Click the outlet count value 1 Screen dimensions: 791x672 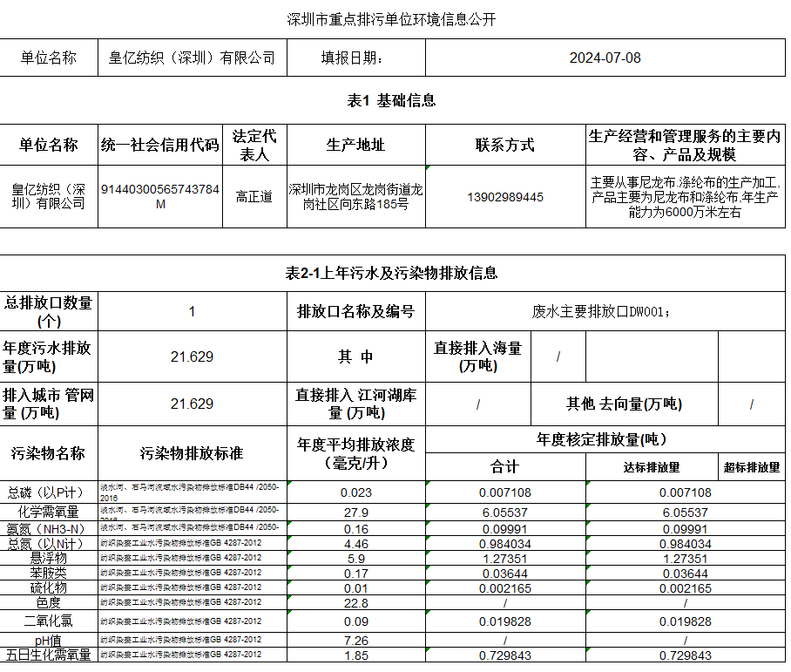193,311
